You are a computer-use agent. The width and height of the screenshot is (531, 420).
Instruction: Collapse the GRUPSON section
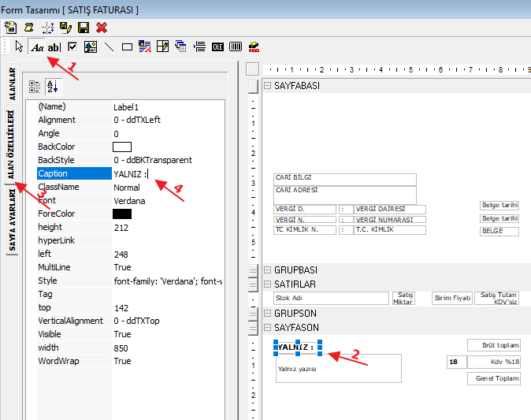[268, 313]
